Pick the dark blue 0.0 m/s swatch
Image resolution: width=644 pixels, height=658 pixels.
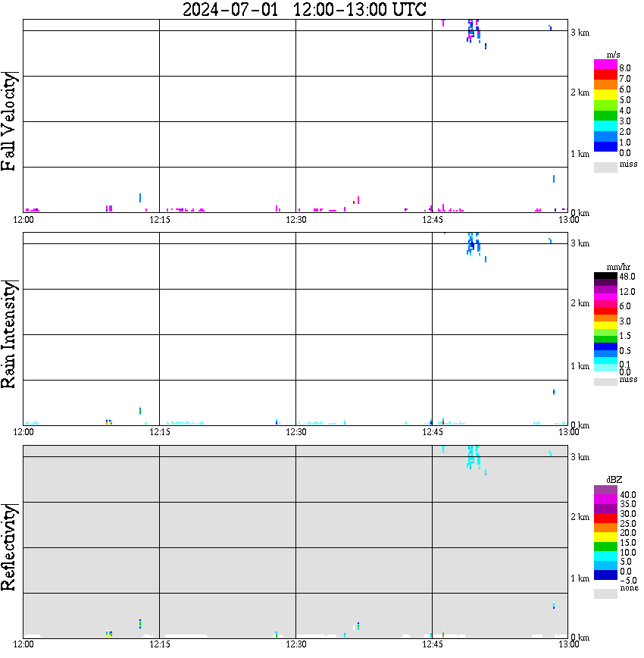[605, 147]
